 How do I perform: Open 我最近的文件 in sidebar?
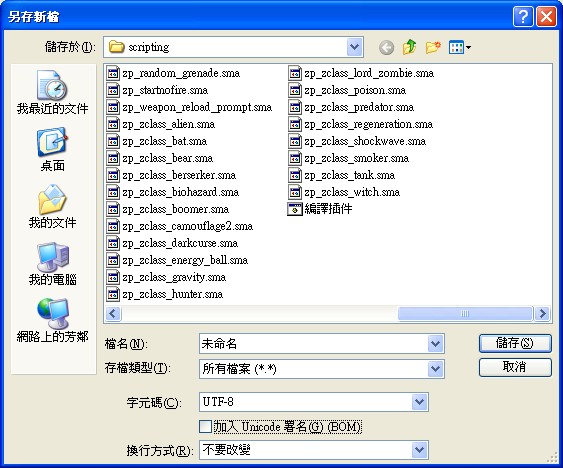coord(52,92)
